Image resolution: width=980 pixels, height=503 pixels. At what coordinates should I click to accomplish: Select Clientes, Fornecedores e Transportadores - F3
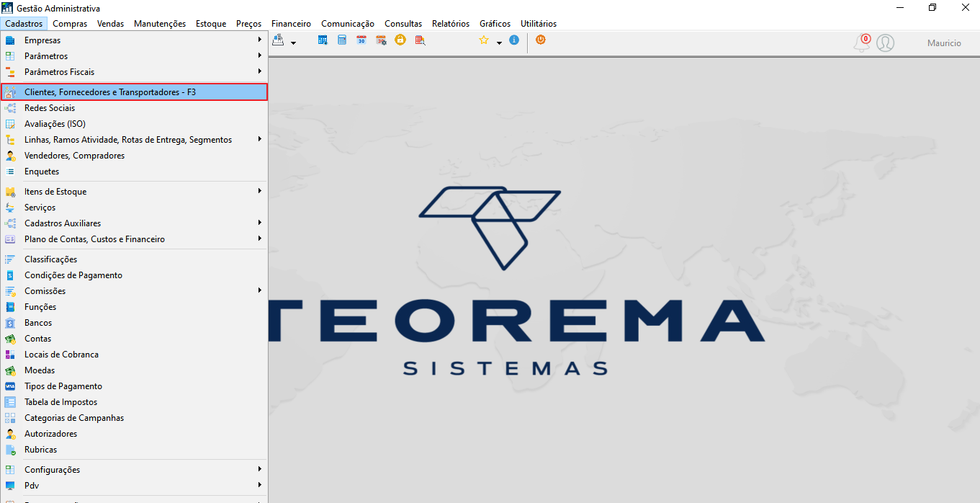(x=135, y=92)
